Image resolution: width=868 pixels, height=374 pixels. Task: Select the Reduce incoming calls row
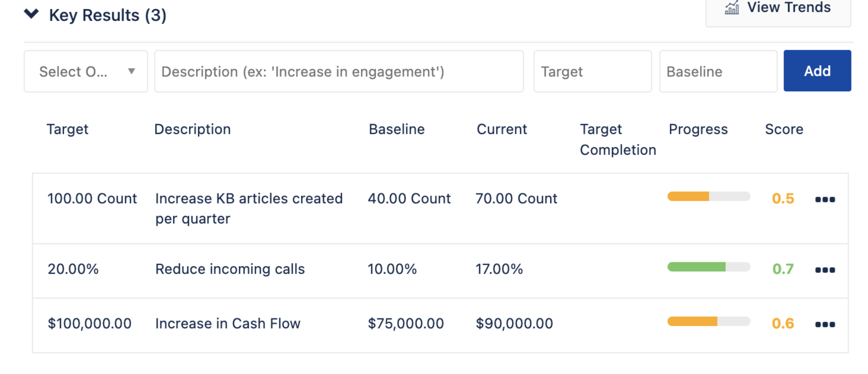point(230,269)
